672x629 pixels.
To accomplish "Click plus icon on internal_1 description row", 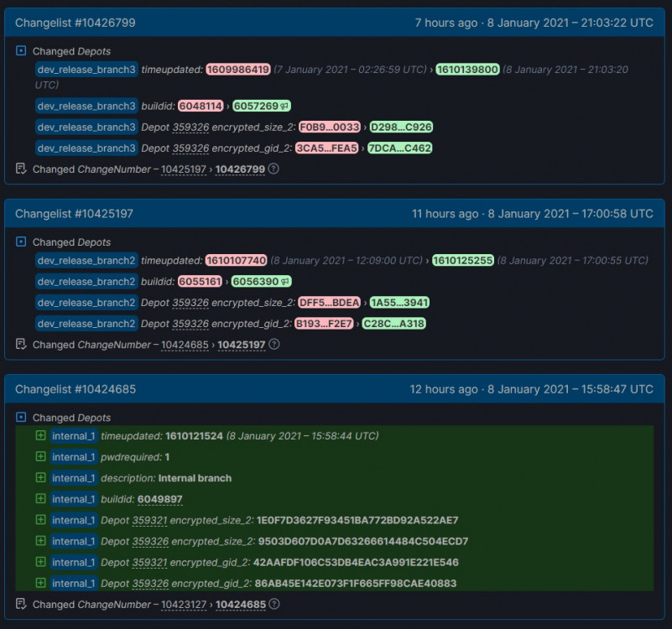I will [x=41, y=478].
